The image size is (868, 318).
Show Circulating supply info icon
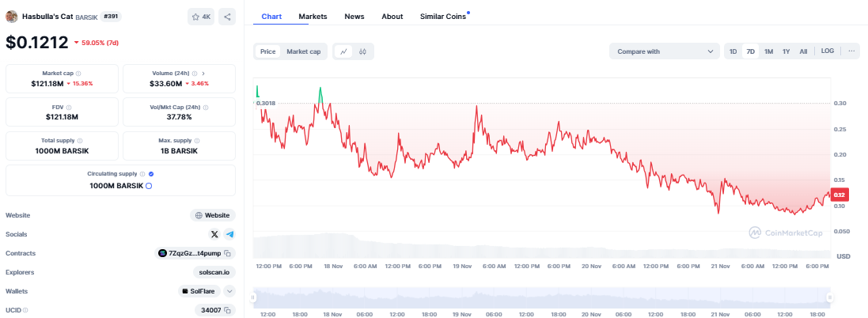pos(142,174)
